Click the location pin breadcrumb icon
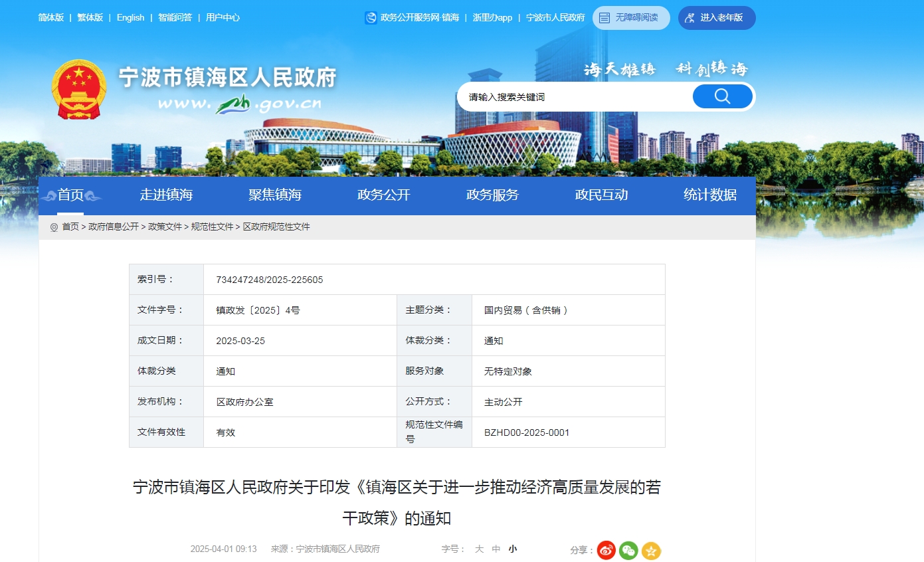924x562 pixels. click(x=54, y=227)
